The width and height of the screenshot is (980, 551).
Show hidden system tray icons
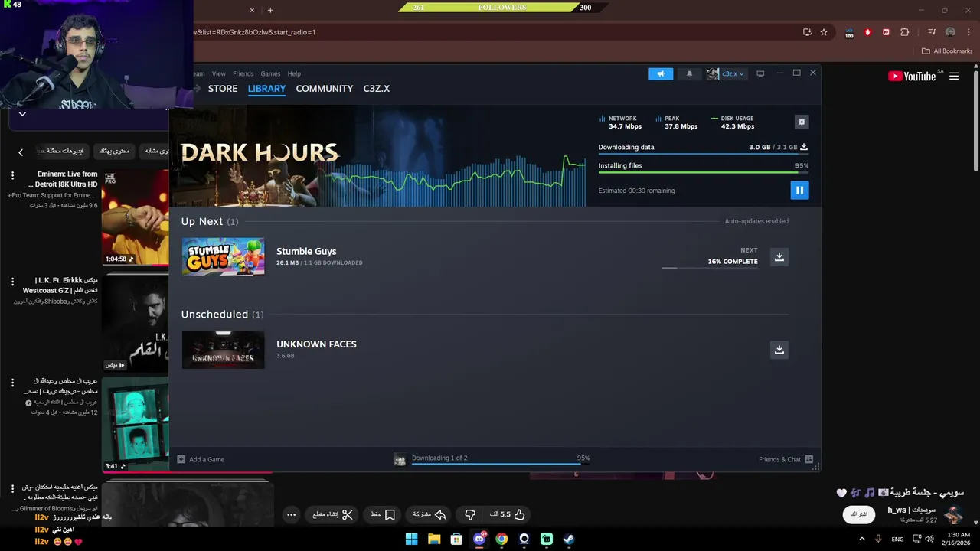tap(862, 539)
